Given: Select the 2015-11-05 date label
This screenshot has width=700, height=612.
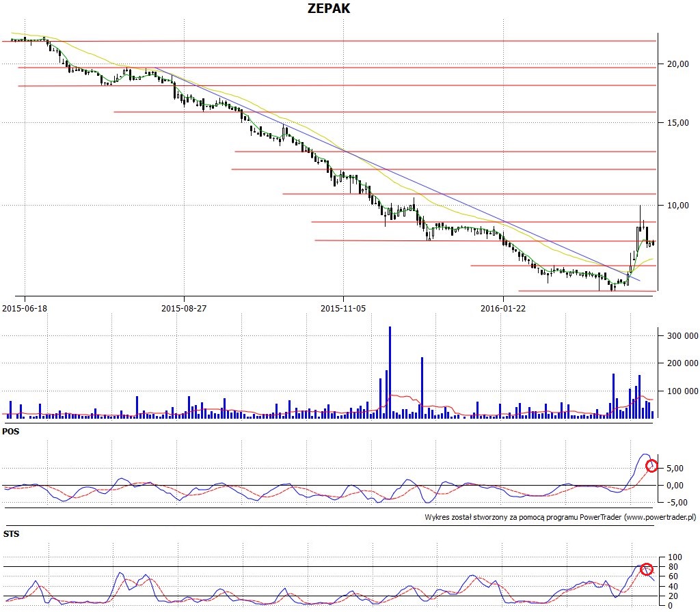Looking at the screenshot, I should (x=343, y=308).
